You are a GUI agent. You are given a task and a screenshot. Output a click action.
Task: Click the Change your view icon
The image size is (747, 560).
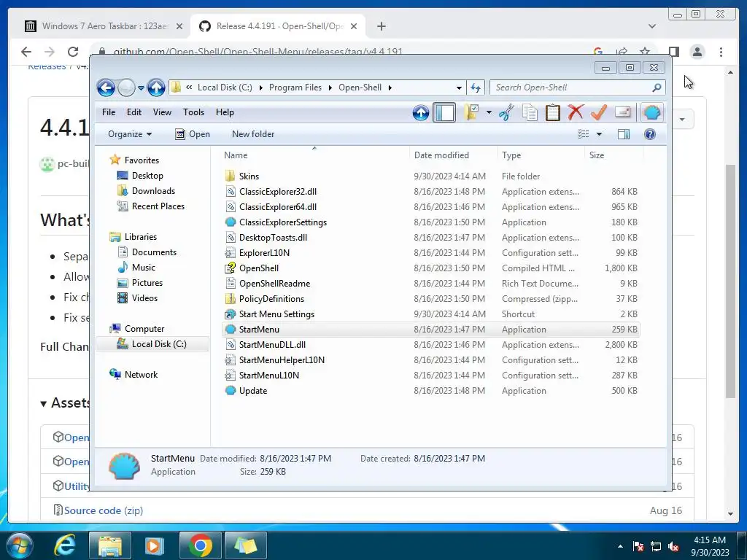click(x=583, y=134)
